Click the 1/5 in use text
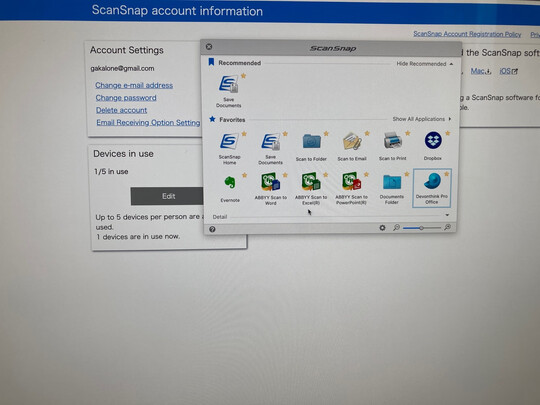Viewport: 540px width, 405px height. pos(111,171)
